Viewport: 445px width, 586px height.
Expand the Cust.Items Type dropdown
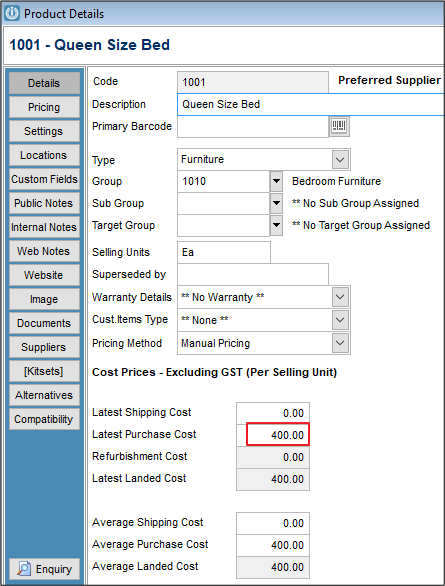[340, 320]
